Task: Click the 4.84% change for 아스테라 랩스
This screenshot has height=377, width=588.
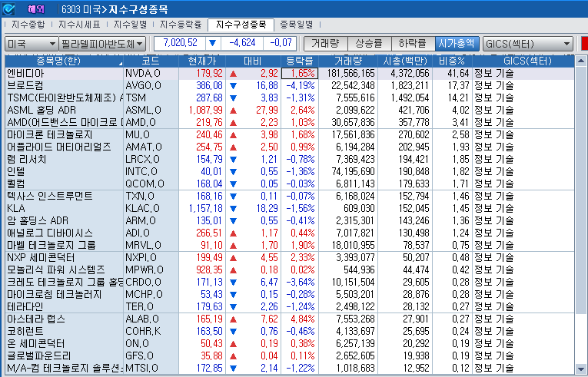Action: [x=303, y=319]
